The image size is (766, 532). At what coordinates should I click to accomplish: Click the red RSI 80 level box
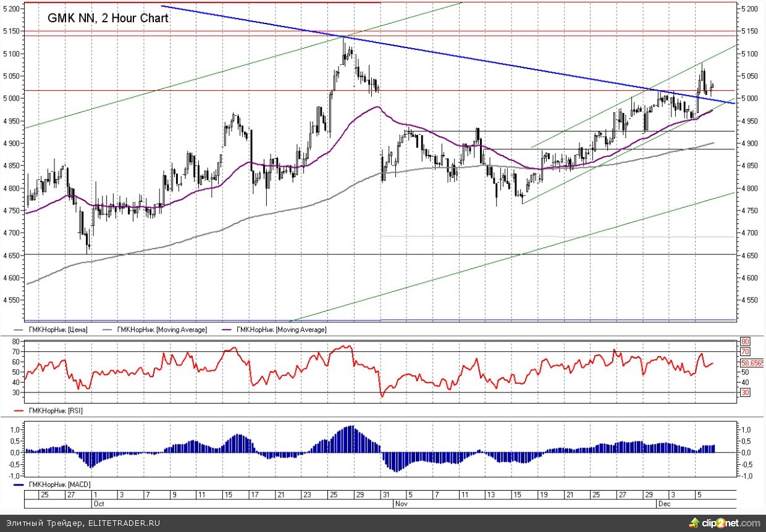744,341
